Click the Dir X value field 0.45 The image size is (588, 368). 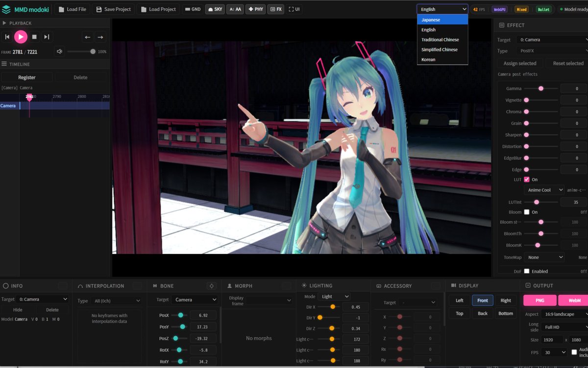pyautogui.click(x=356, y=307)
